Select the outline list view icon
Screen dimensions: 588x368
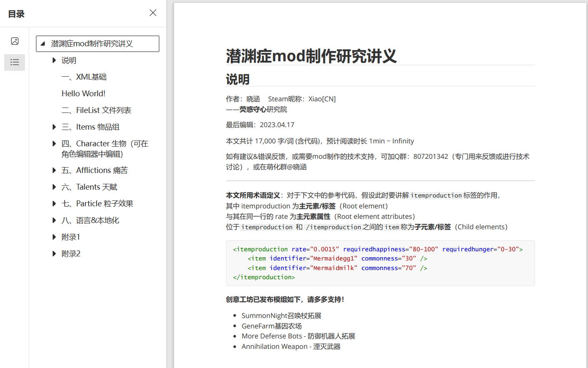click(15, 63)
